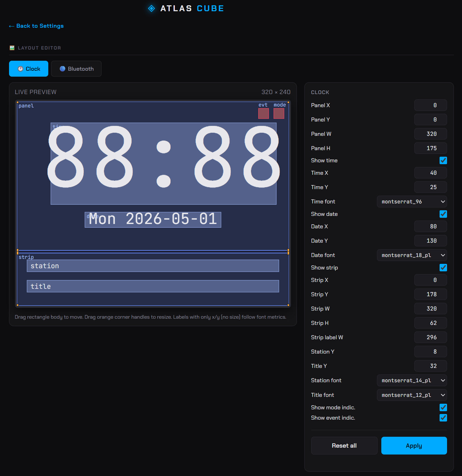The height and width of the screenshot is (476, 462).
Task: Click the Panel H value field
Action: pos(431,148)
